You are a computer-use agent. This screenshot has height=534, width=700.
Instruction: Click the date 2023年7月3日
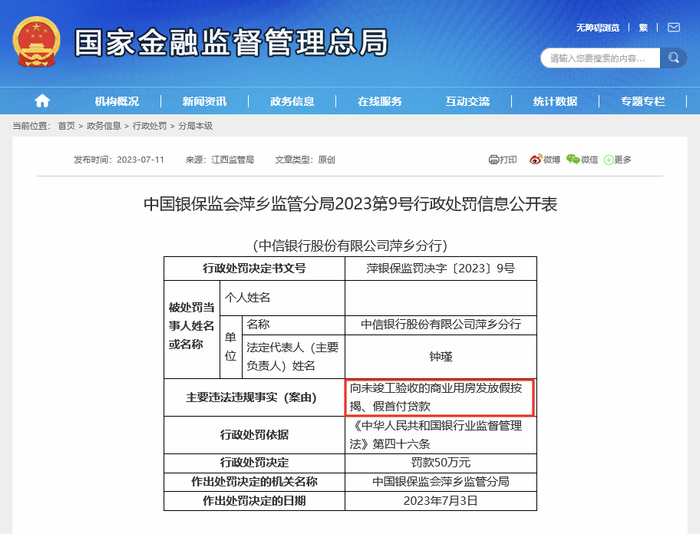pos(441,501)
